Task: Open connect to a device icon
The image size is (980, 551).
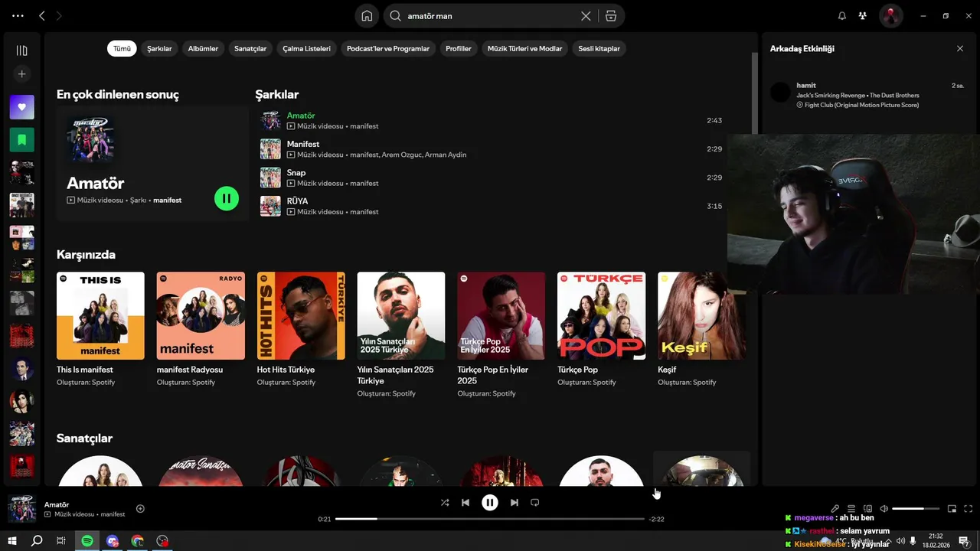Action: coord(867,509)
